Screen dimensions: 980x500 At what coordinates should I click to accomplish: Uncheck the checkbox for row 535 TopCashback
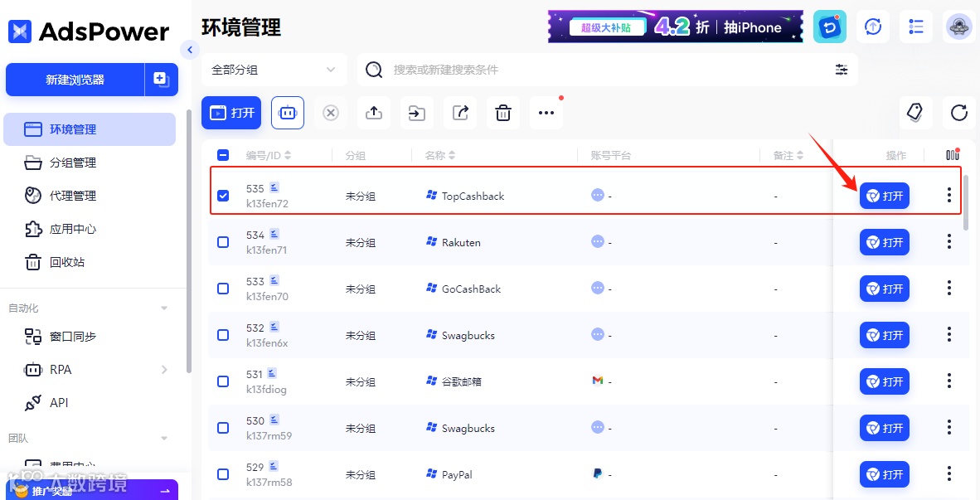[223, 196]
